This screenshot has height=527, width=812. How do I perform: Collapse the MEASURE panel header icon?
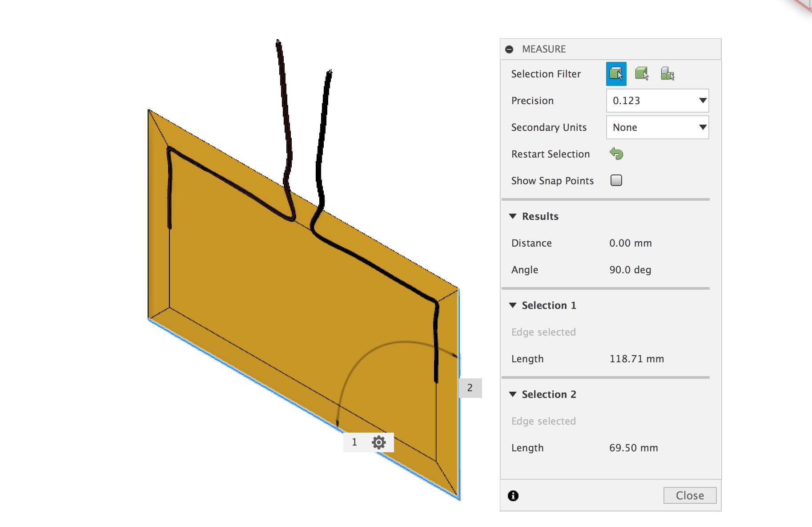coord(510,49)
